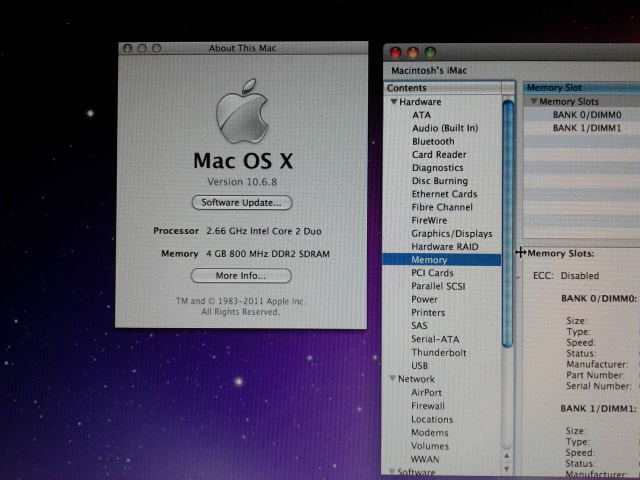Click the Software Update button
Viewport: 640px width, 480px height.
pos(242,202)
